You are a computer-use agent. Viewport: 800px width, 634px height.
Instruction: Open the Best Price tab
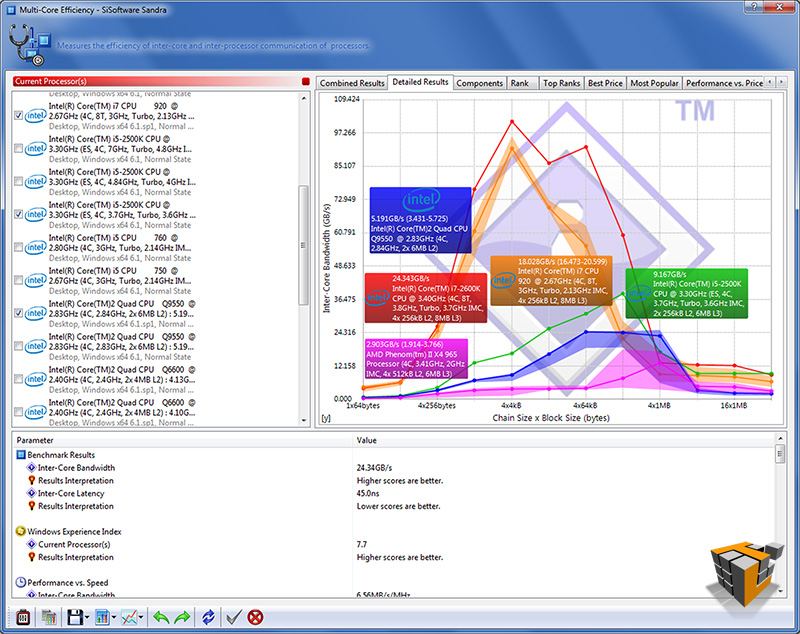[x=605, y=83]
